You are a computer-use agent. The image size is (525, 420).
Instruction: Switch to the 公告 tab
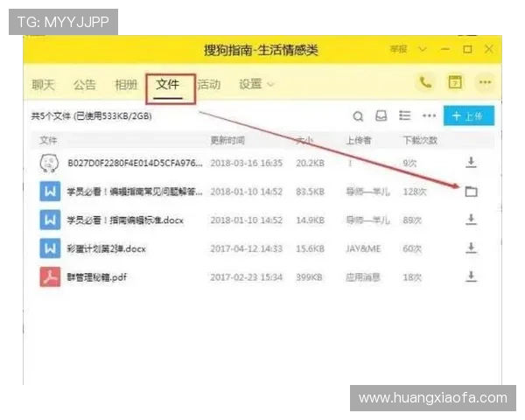pyautogui.click(x=84, y=85)
